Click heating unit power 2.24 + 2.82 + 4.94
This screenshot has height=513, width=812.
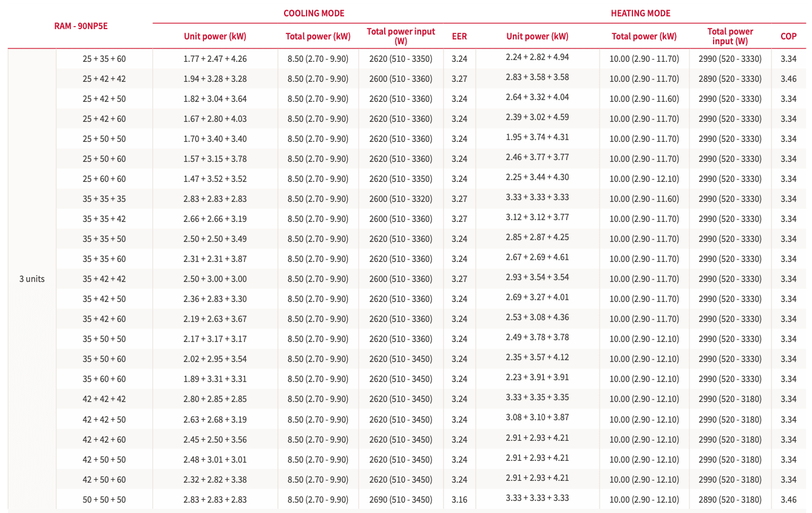[x=537, y=57]
